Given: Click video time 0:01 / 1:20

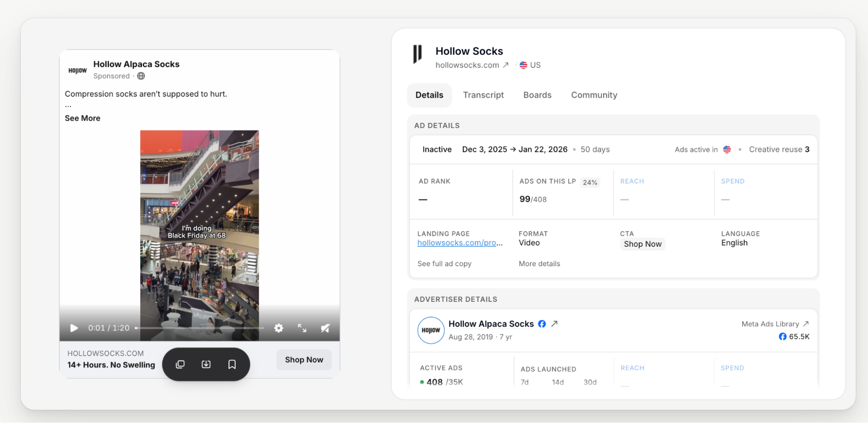Looking at the screenshot, I should [x=109, y=328].
